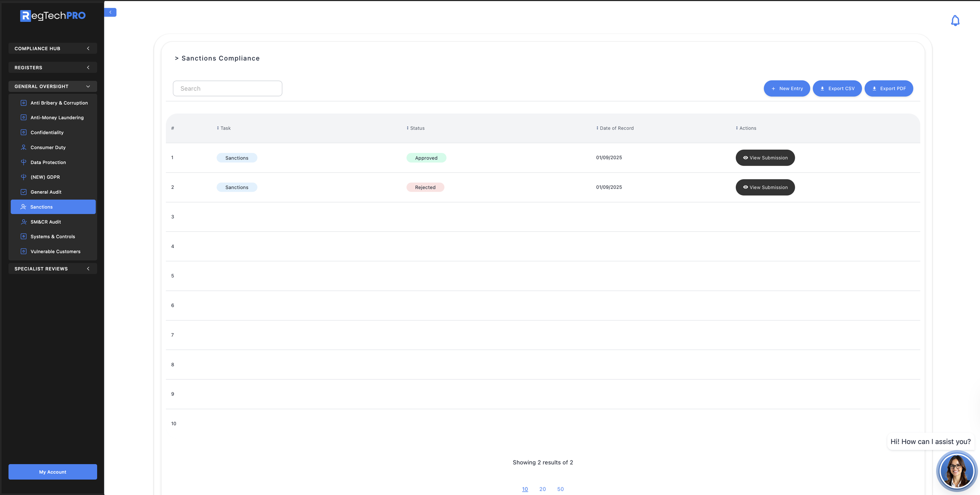Collapse the General Oversight section
The image size is (980, 495).
53,86
